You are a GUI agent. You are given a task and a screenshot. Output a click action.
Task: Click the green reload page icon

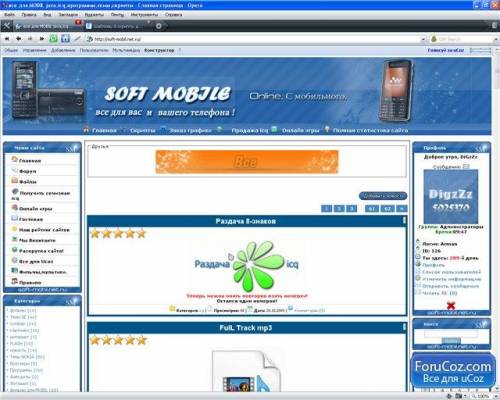53,39
